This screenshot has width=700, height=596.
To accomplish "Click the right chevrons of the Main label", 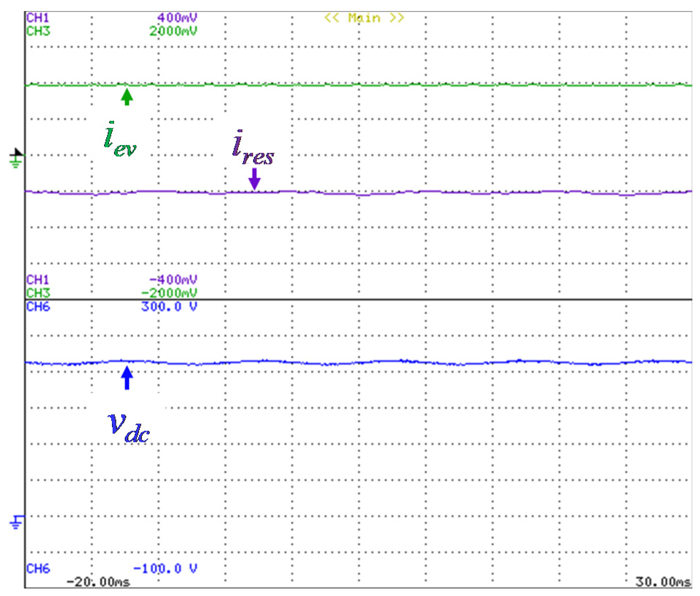I will (x=396, y=18).
